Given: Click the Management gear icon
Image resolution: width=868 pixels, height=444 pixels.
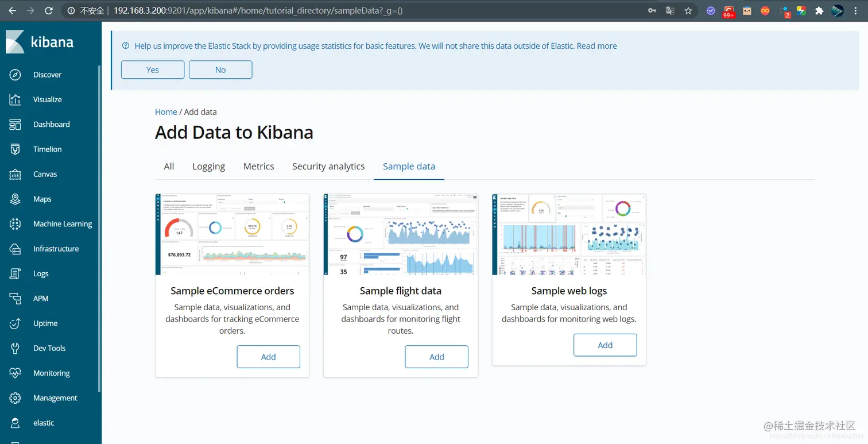Looking at the screenshot, I should coord(15,398).
